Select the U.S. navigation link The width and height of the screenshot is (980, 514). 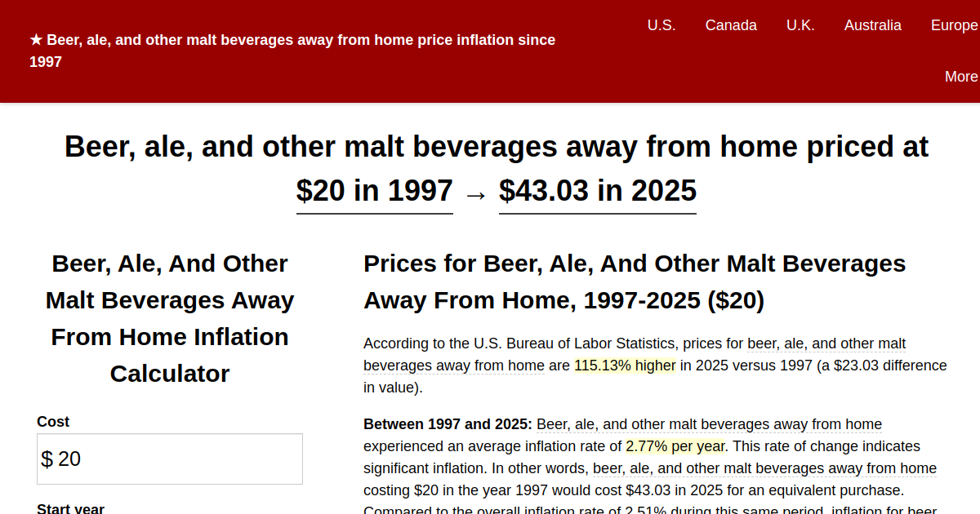tap(661, 25)
